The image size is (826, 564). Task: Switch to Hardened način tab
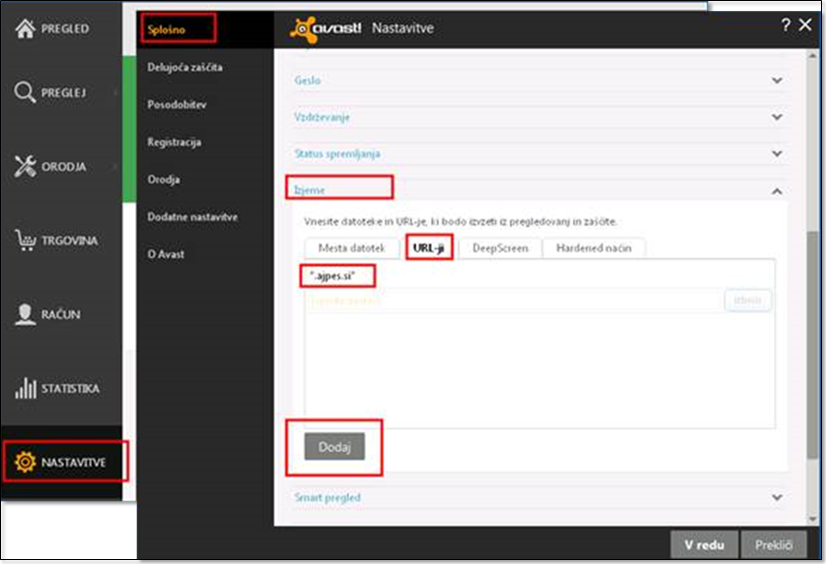pos(594,248)
